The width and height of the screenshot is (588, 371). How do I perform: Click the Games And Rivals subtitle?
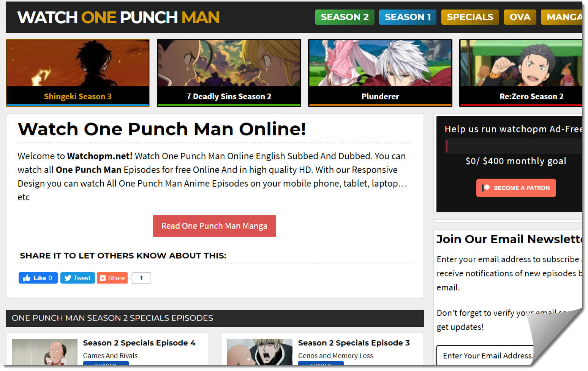[x=110, y=356]
